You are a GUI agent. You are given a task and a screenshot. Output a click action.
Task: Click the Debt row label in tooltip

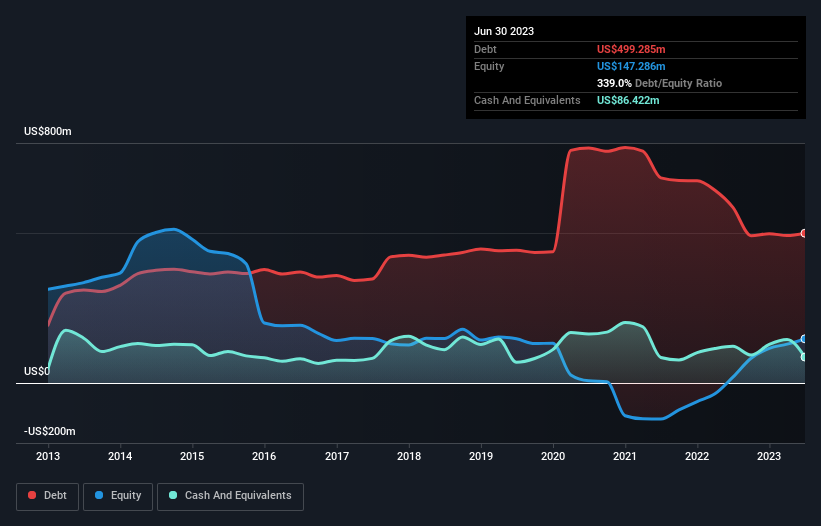(485, 49)
